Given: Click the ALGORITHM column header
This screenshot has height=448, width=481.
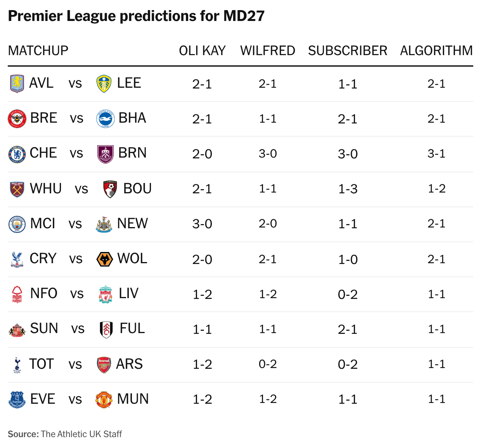Looking at the screenshot, I should pyautogui.click(x=436, y=50).
